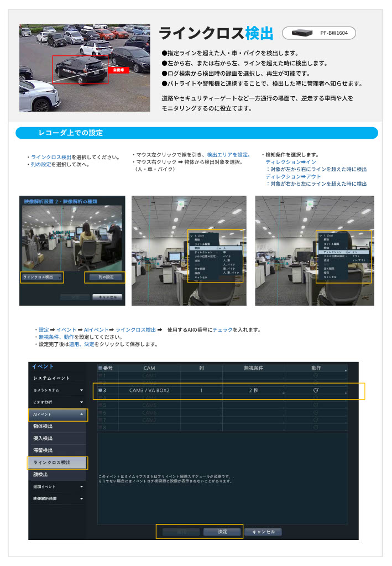392x566 pixels.
Task: Click the PF-BW1604 recorder device image
Action: (x=302, y=33)
